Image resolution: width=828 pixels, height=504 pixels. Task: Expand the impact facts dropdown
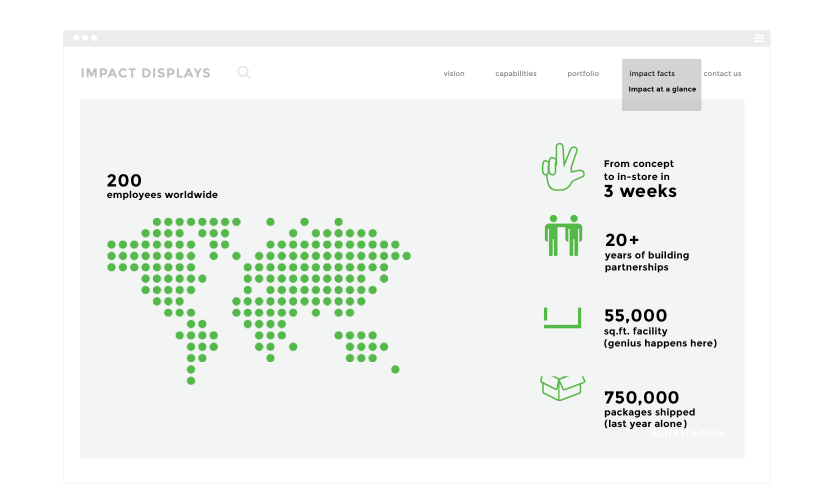click(651, 73)
